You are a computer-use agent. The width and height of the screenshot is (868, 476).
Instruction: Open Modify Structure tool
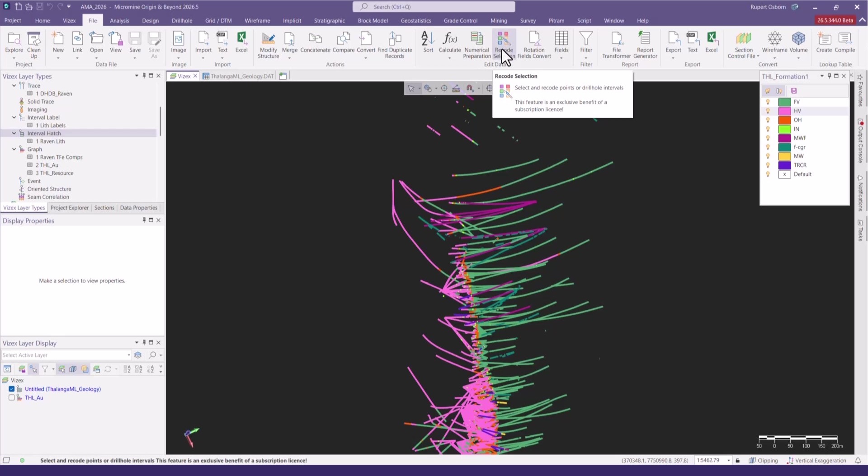268,45
